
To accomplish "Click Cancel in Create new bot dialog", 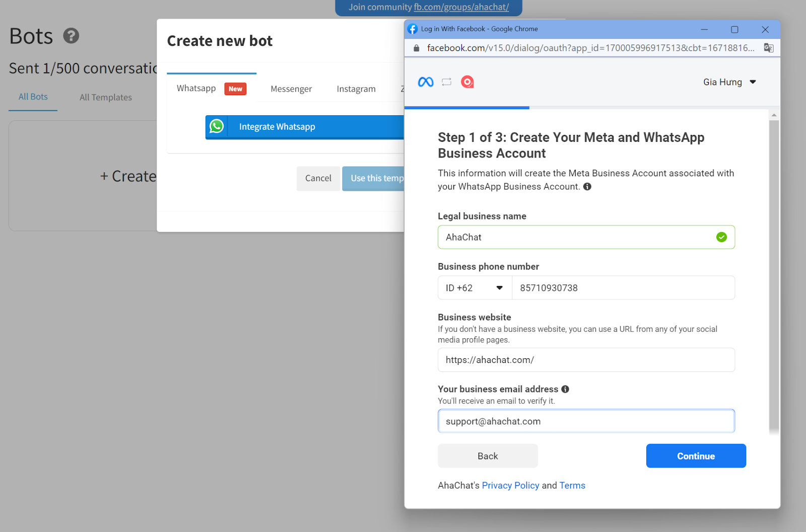I will click(x=318, y=178).
